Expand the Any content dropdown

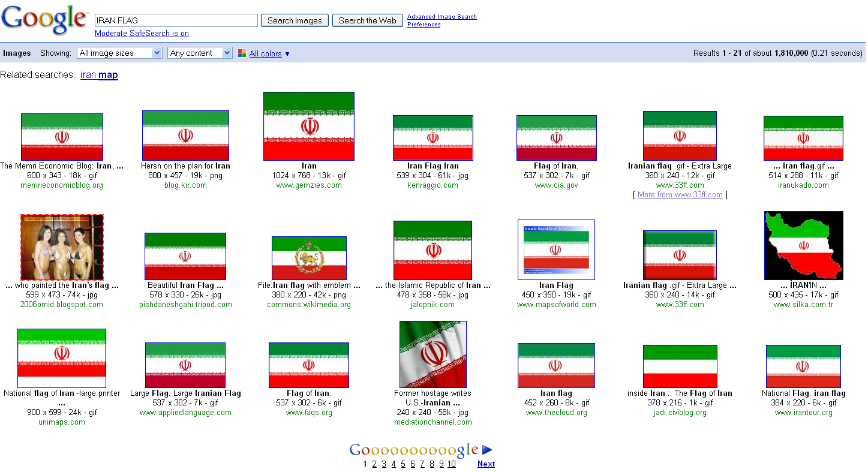click(200, 53)
